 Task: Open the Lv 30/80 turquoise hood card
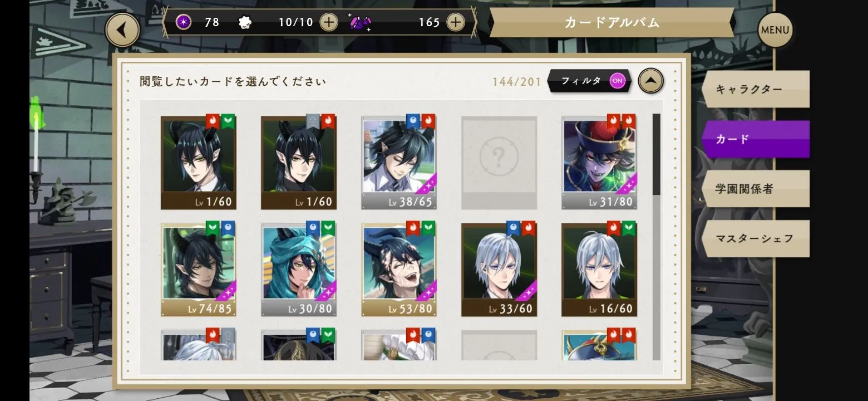(299, 270)
